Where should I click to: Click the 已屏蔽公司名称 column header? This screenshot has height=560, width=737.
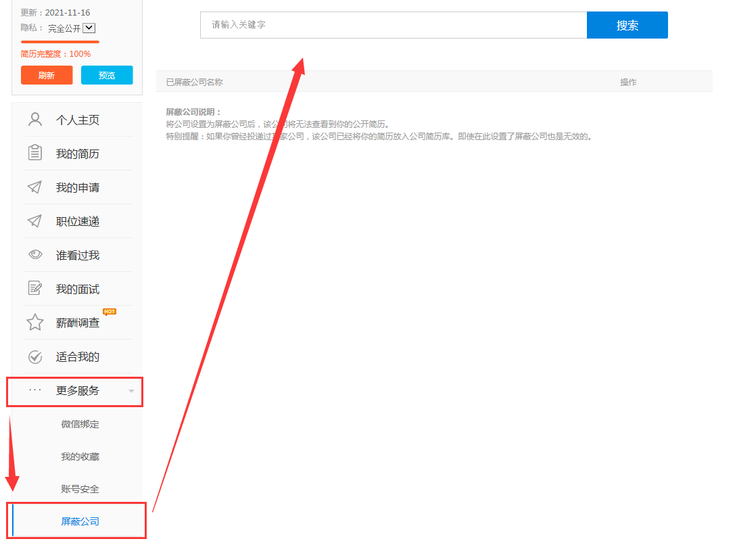pyautogui.click(x=194, y=83)
